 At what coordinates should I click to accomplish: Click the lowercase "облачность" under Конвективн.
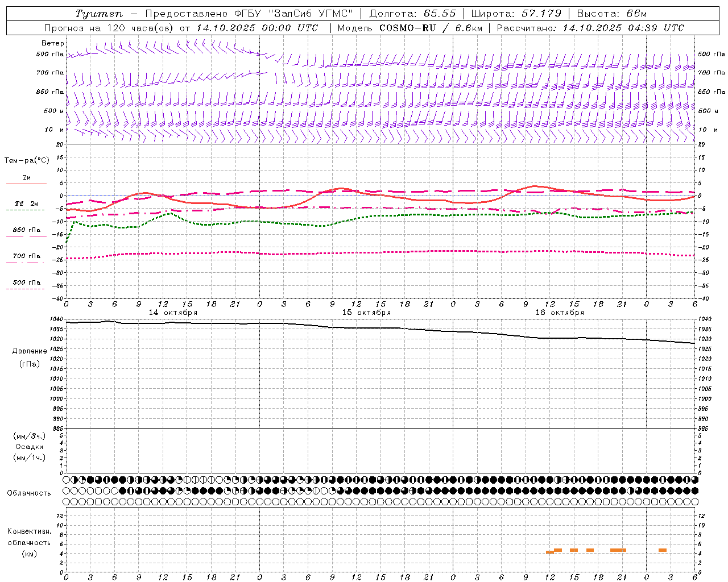(x=30, y=543)
